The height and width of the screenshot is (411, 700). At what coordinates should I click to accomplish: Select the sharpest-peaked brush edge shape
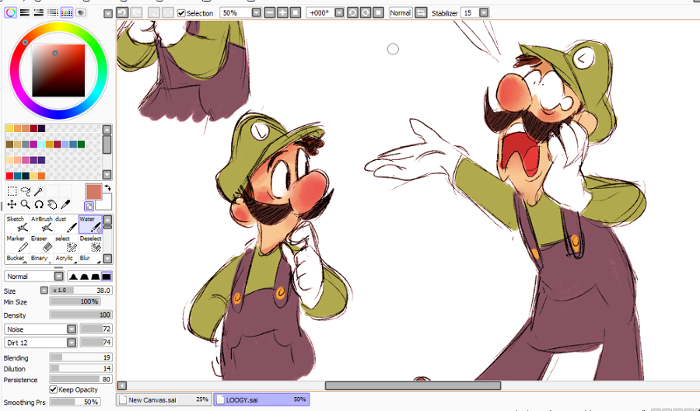click(x=74, y=277)
